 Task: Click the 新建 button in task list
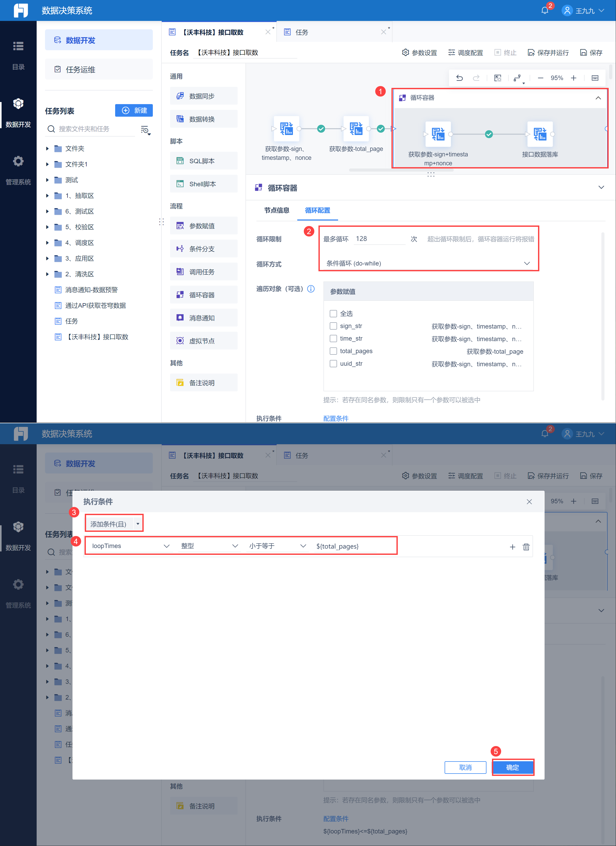coord(134,110)
